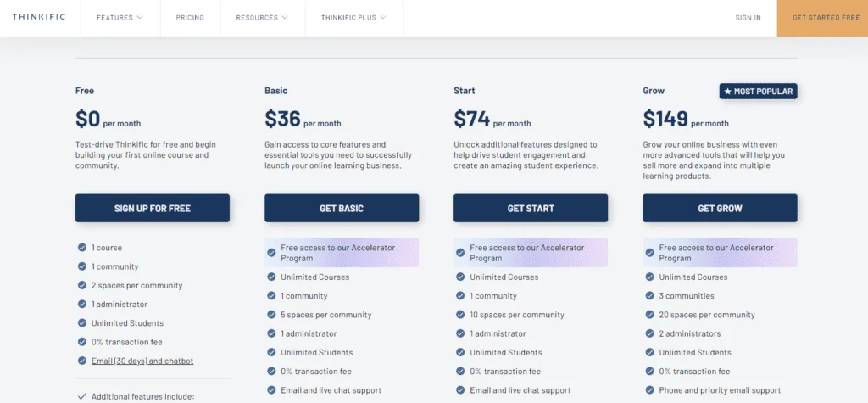Click check icon beside 'Phone and priority email support'
Viewport: 868px width, 403px height.
point(649,390)
